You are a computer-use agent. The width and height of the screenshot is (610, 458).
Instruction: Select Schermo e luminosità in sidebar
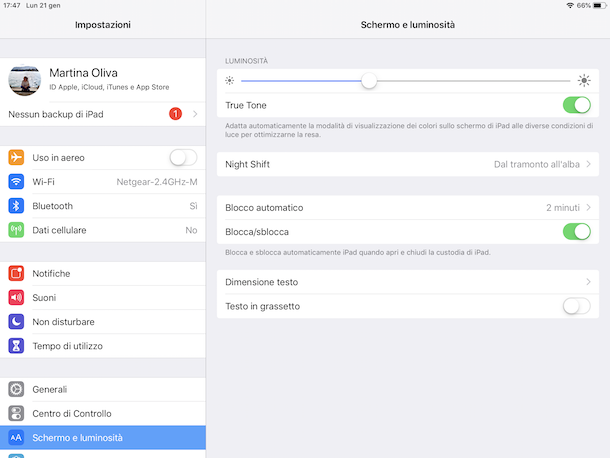pos(103,438)
